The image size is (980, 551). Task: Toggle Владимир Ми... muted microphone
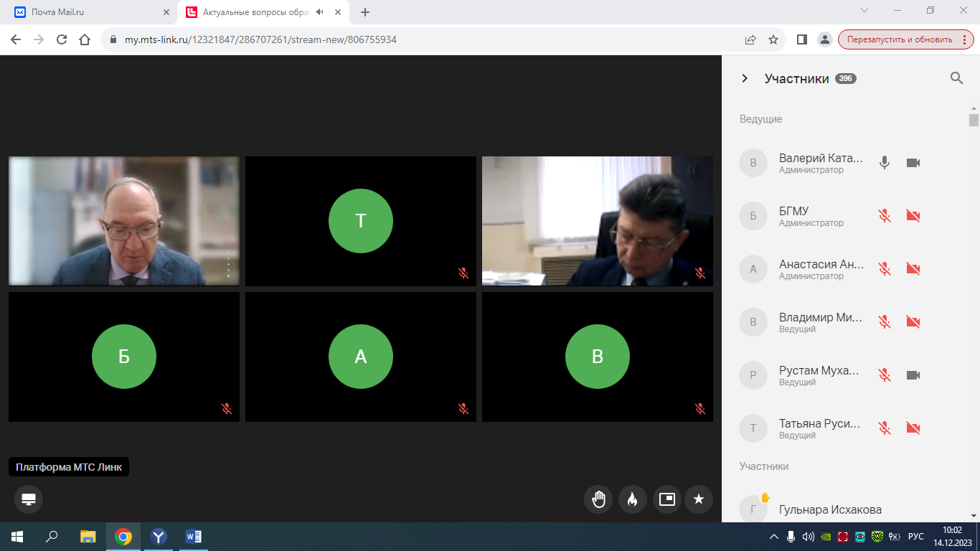pos(885,322)
